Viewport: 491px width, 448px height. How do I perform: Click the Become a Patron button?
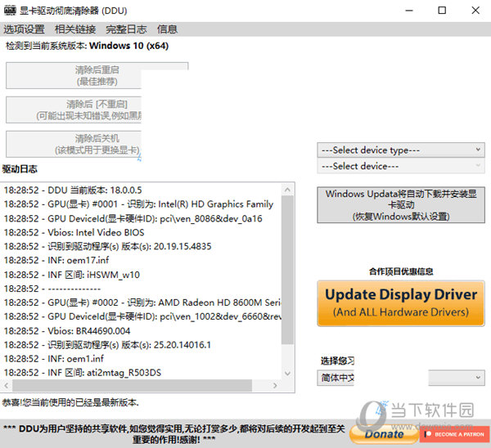tap(454, 434)
